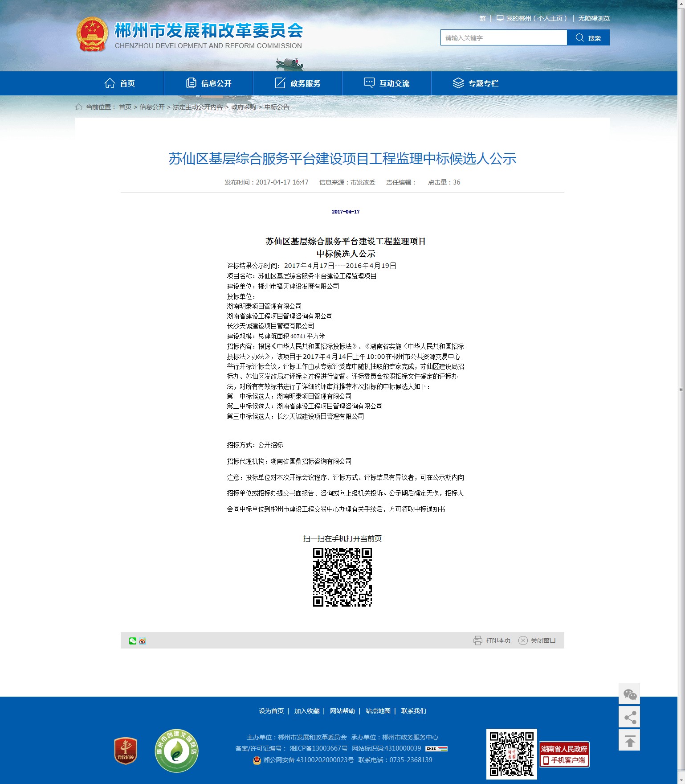Click the 互动交流 chat bubble icon
Image resolution: width=685 pixels, height=784 pixels.
[x=369, y=83]
